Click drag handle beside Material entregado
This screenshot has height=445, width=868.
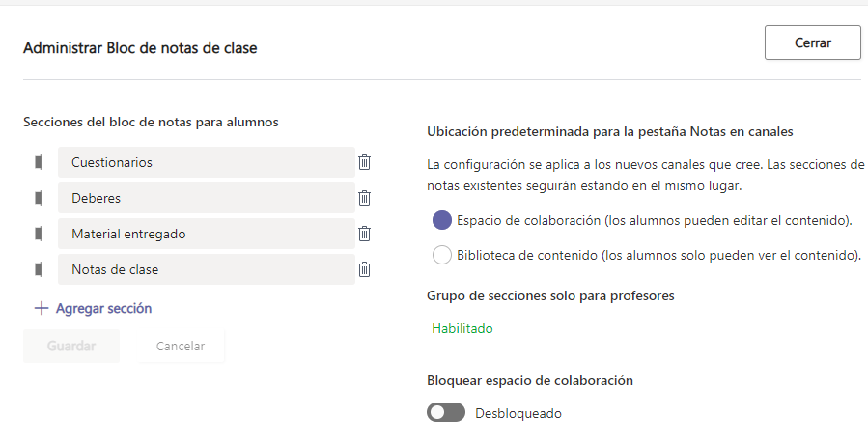pyautogui.click(x=39, y=234)
